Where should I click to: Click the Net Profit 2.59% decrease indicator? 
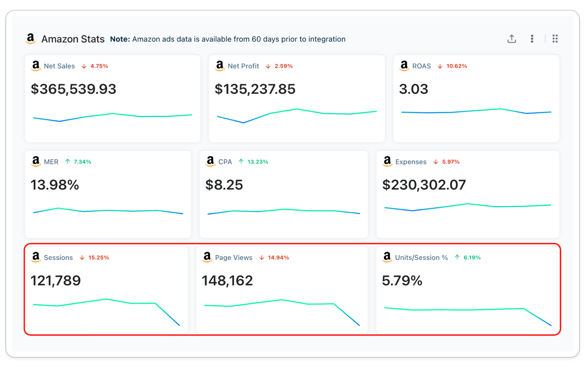279,66
